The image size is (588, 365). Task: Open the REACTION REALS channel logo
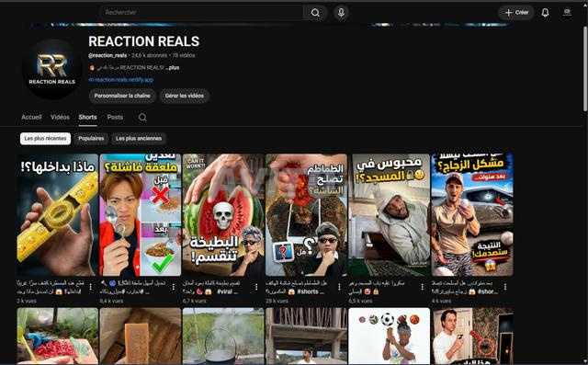click(x=52, y=69)
